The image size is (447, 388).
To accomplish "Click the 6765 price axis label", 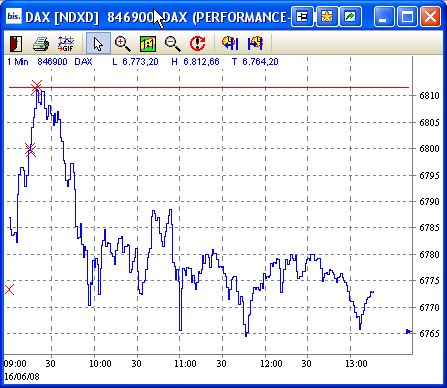I will click(x=429, y=334).
